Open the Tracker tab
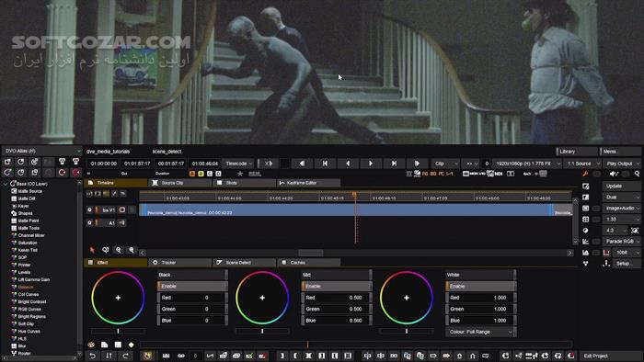The height and width of the screenshot is (362, 644). click(179, 263)
